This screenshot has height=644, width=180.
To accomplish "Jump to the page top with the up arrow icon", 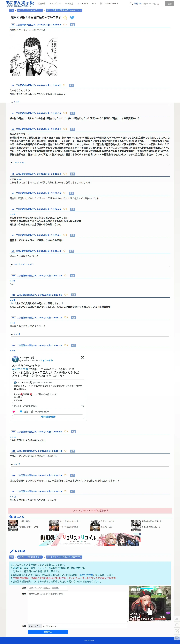I will (177, 619).
